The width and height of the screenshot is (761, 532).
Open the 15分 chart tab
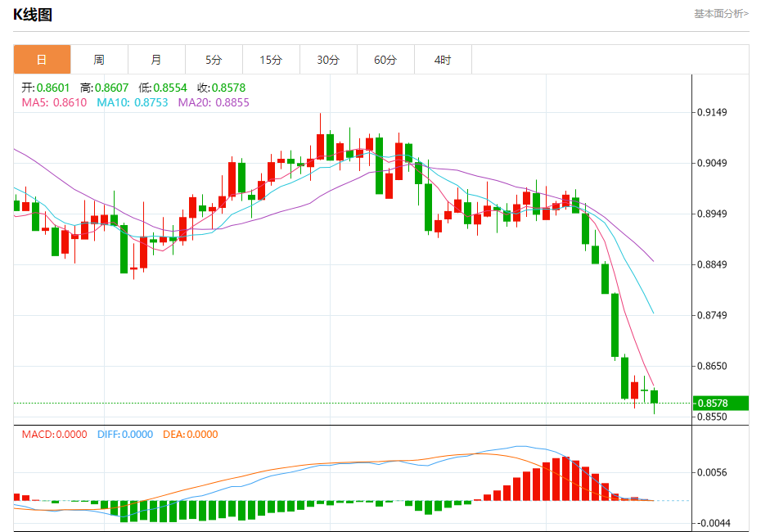click(x=272, y=60)
